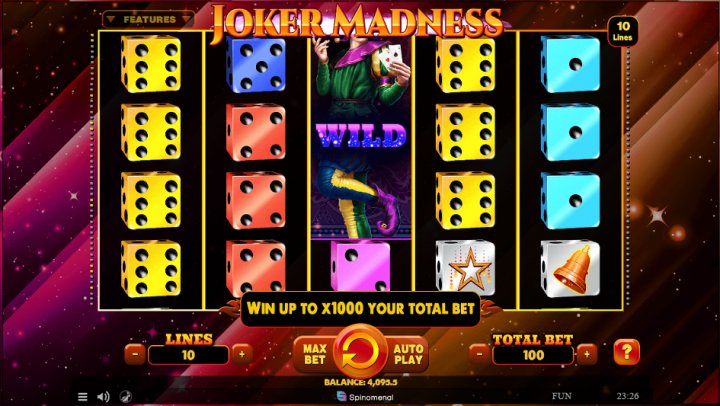Click the blue five-dot dice
The width and height of the screenshot is (720, 406).
pos(256,64)
